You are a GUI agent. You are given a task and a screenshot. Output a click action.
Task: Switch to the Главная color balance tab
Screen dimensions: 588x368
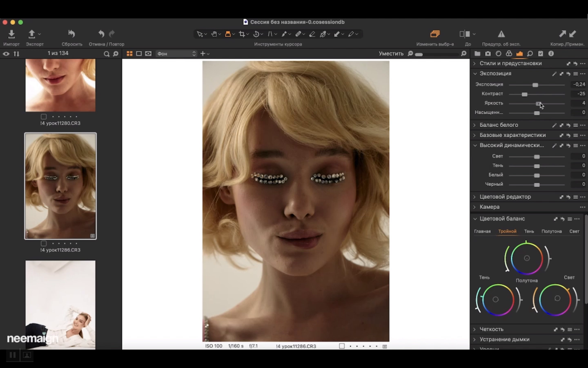click(x=482, y=231)
